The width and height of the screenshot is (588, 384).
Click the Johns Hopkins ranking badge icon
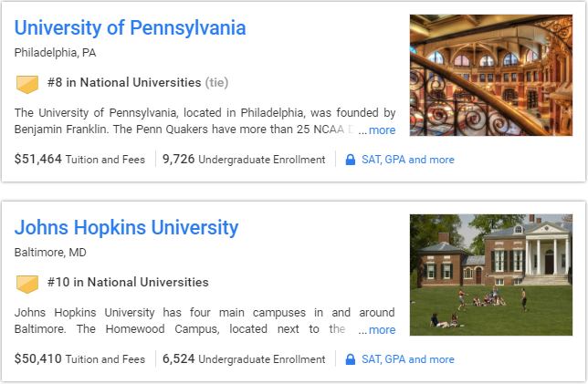[28, 284]
